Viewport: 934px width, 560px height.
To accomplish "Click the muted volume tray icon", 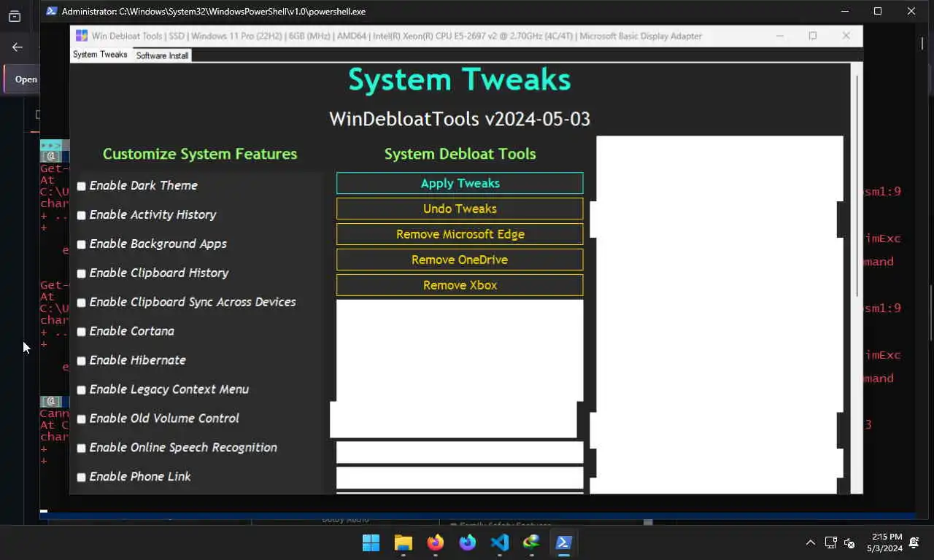I will point(849,542).
